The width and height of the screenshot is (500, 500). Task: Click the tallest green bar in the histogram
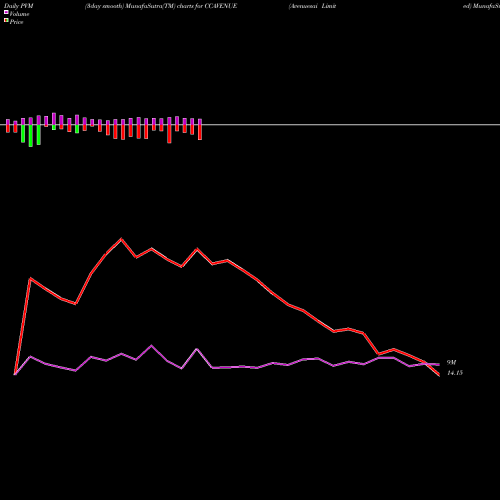point(31,136)
